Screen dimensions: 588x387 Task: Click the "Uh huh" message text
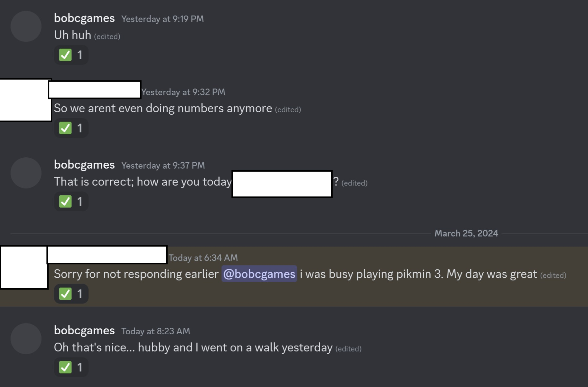click(73, 35)
